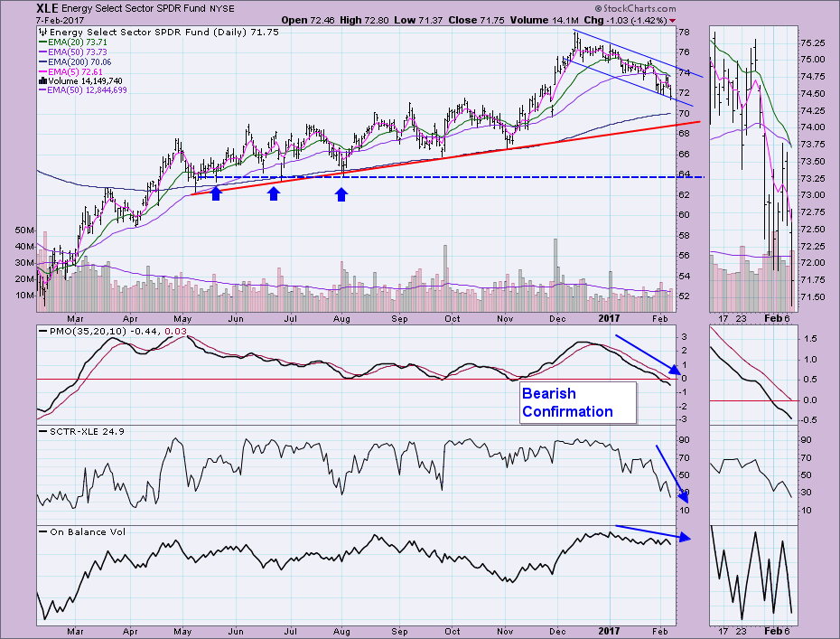The width and height of the screenshot is (840, 639).
Task: Click the EMA(200) 70.06 legend entry
Action: coord(75,62)
